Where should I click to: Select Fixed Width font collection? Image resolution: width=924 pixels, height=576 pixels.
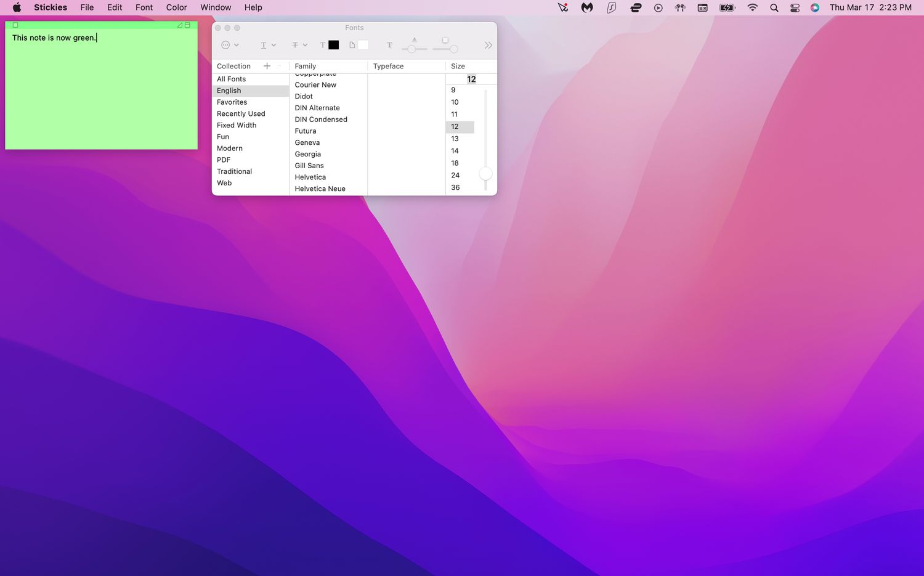point(237,125)
